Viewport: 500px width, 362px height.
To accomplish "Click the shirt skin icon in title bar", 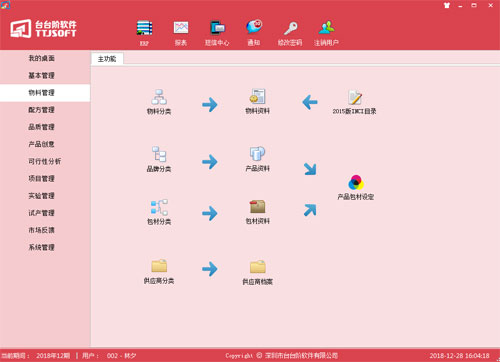I will pos(447,5).
